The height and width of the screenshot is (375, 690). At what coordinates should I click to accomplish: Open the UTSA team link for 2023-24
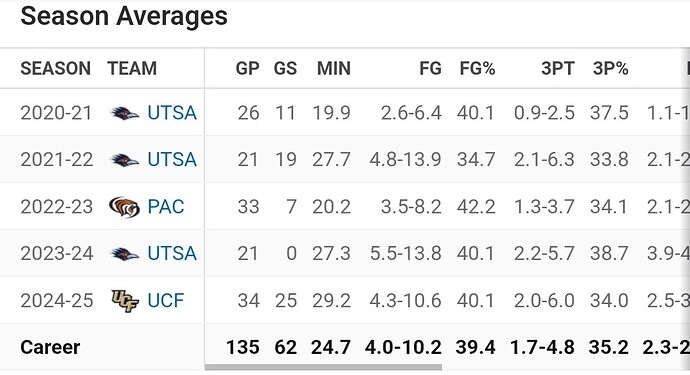[x=172, y=254]
